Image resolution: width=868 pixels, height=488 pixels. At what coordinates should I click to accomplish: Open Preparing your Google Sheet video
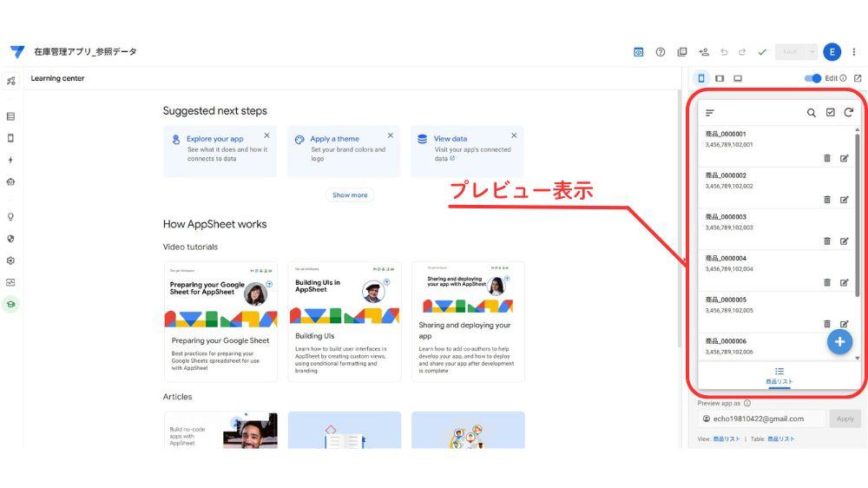tap(220, 321)
